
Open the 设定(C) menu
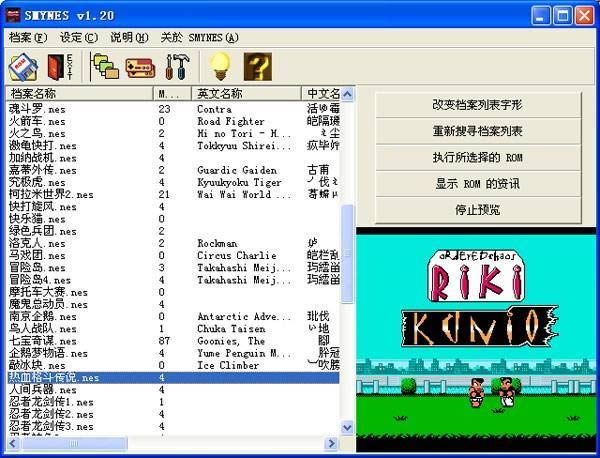point(79,37)
